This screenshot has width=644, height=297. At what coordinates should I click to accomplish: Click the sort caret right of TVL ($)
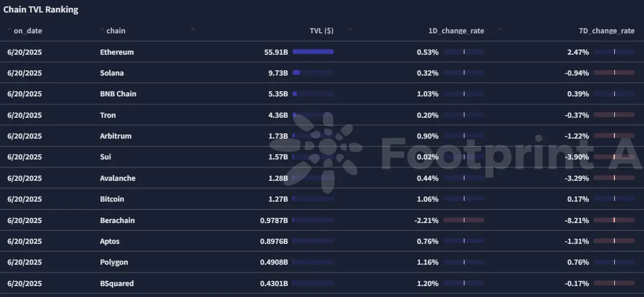350,30
